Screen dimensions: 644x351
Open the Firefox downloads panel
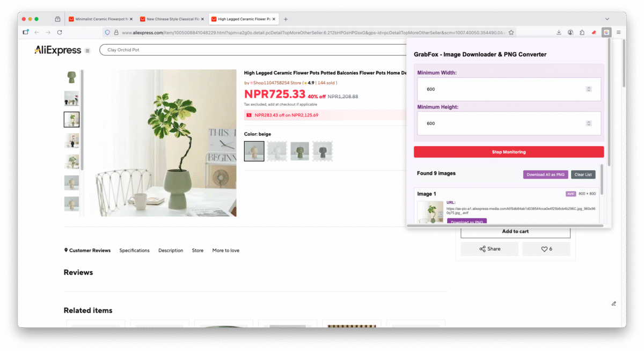coord(559,32)
